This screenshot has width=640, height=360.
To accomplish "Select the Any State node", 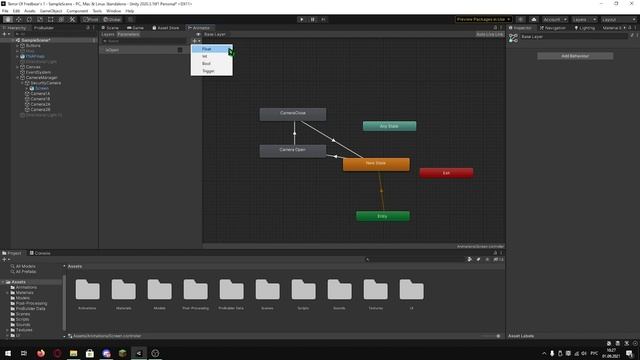I will (x=389, y=126).
